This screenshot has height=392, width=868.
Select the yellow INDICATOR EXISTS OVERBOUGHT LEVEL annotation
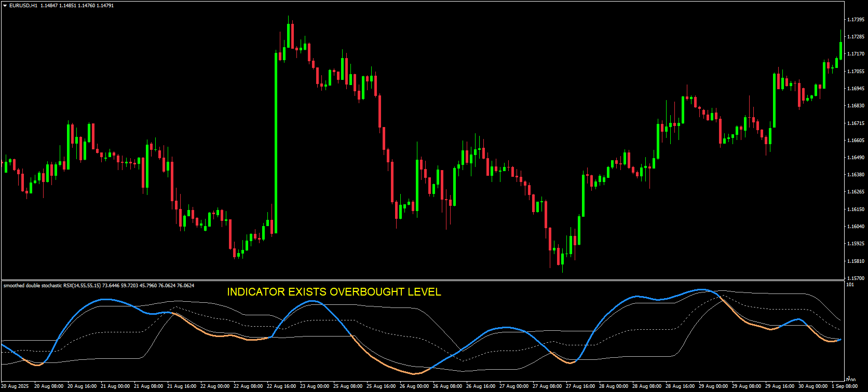pyautogui.click(x=334, y=292)
